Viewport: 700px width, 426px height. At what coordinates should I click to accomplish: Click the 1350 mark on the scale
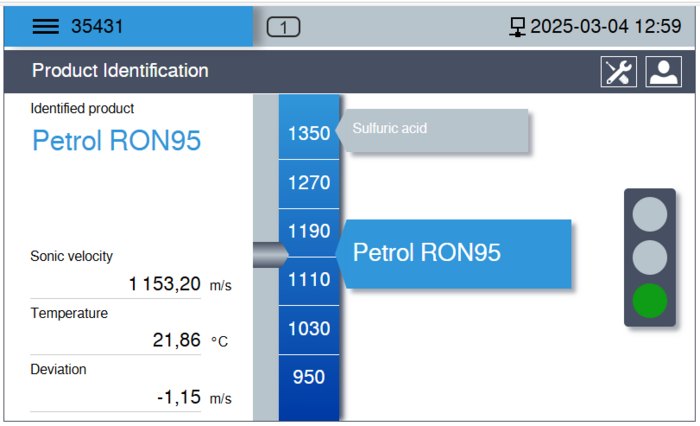point(309,133)
